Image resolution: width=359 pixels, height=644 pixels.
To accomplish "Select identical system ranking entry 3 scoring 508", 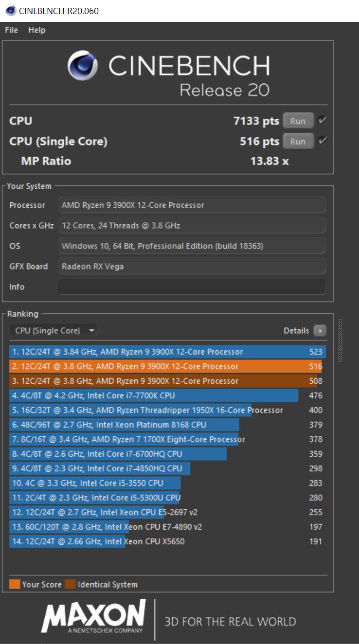I will [167, 381].
